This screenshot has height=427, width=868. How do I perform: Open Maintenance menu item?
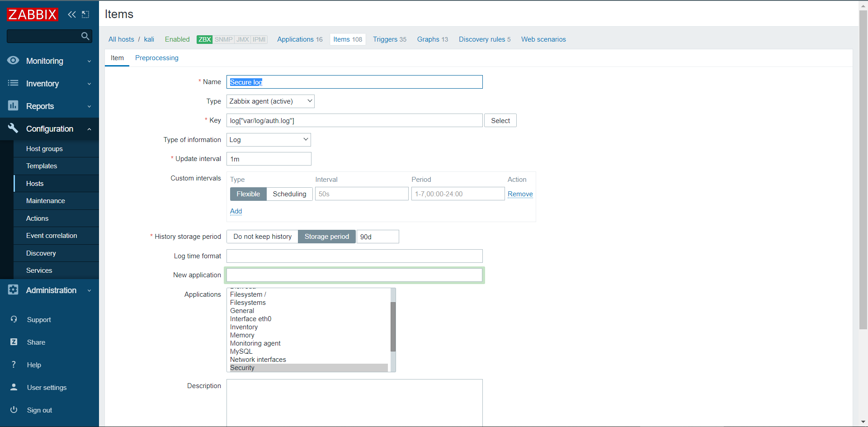click(x=56, y=201)
